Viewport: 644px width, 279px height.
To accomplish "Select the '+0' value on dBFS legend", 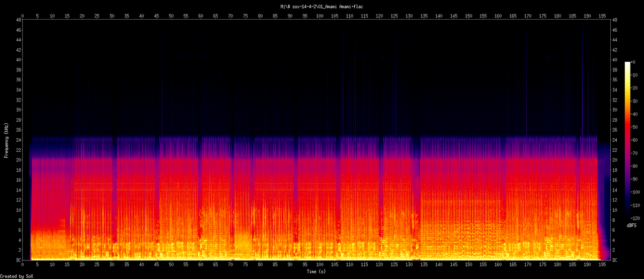I will (x=633, y=62).
